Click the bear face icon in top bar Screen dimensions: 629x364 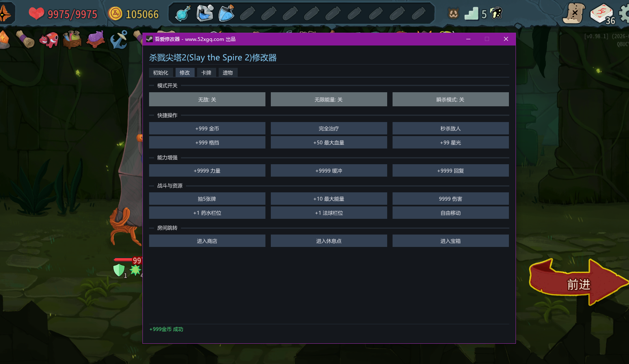[x=453, y=13]
